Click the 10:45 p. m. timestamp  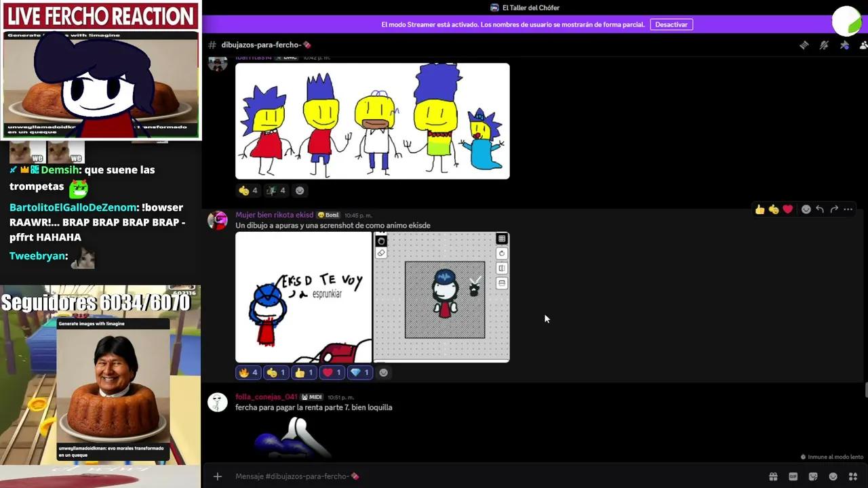359,216
